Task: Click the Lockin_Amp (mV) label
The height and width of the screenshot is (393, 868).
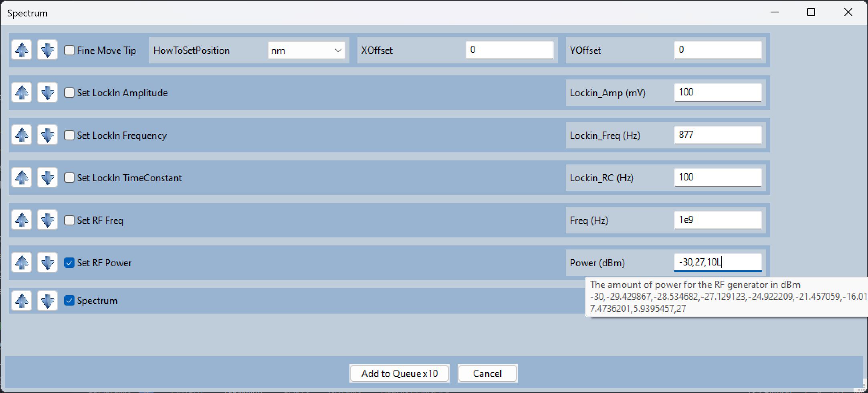Action: (x=608, y=93)
